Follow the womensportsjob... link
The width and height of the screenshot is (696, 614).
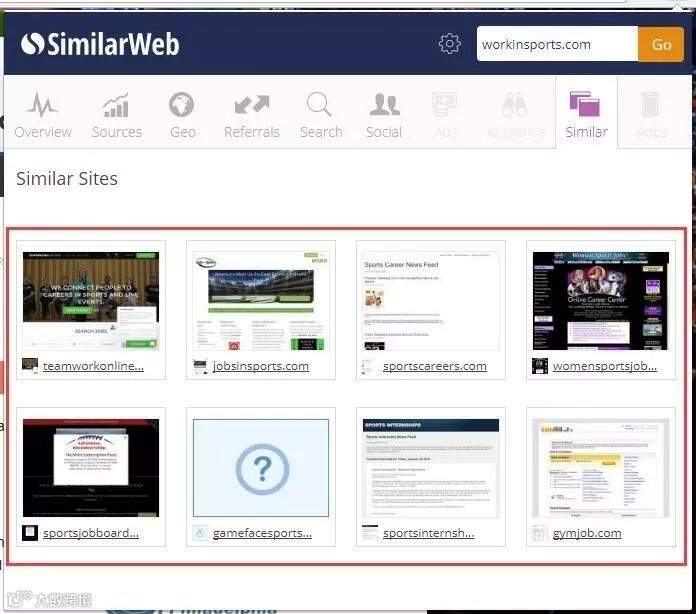(605, 366)
